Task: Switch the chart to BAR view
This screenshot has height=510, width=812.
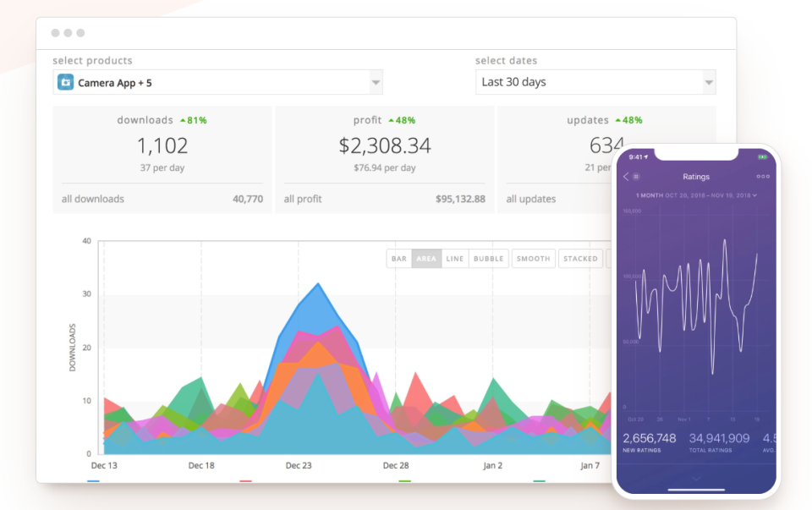Action: coord(398,258)
